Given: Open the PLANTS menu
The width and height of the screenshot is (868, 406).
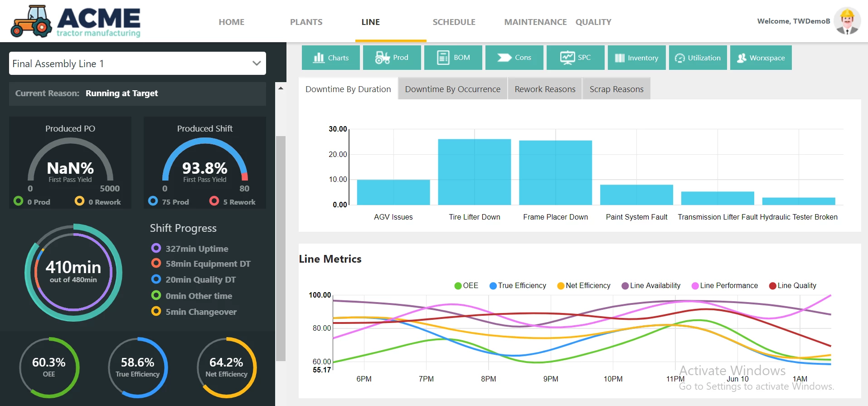Looking at the screenshot, I should pyautogui.click(x=306, y=22).
